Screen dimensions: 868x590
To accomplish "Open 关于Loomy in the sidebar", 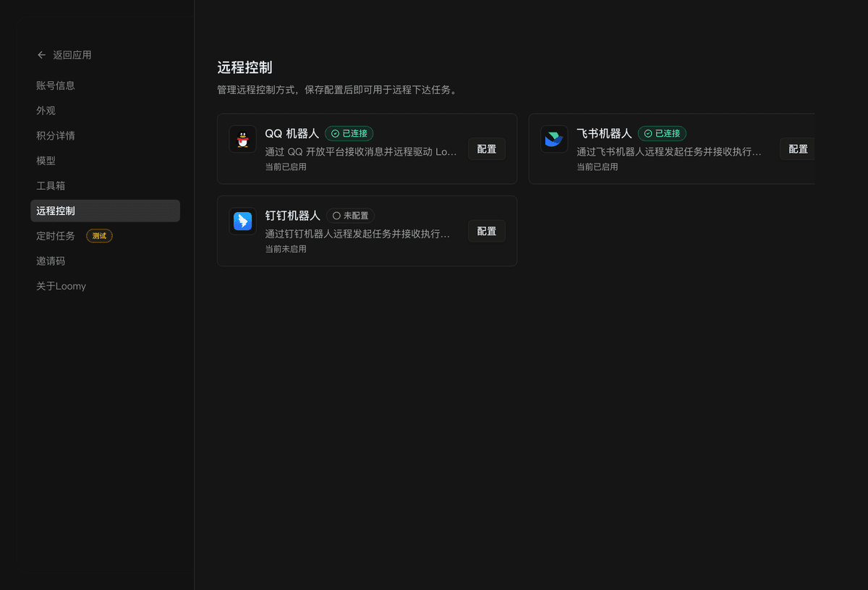I will 61,285.
